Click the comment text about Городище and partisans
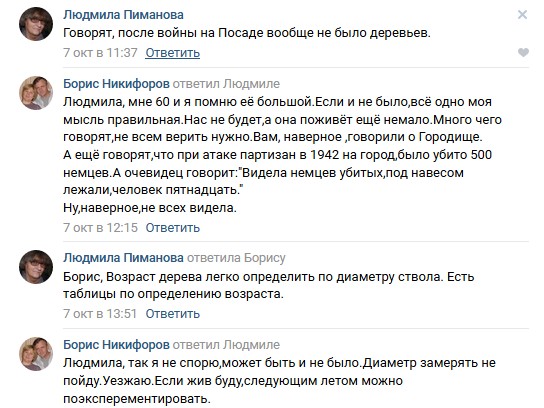The image size is (544, 408). tap(282, 155)
